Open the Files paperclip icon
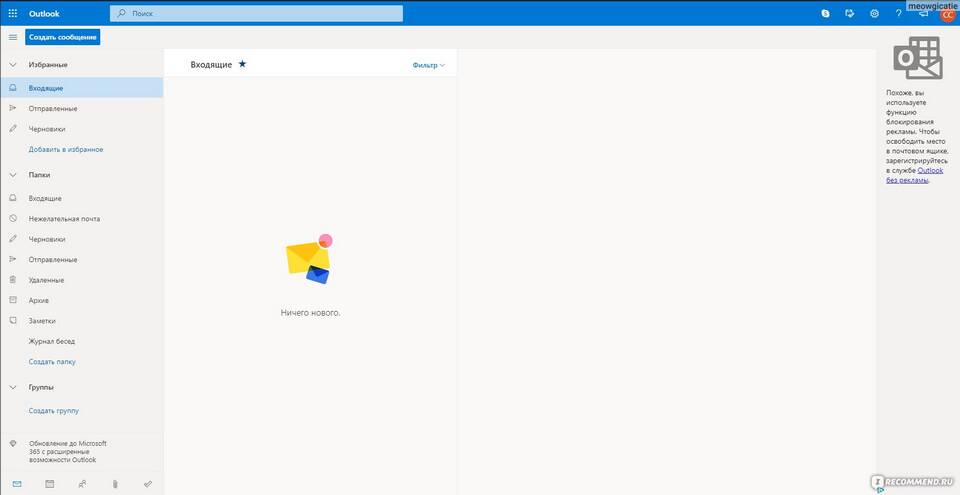This screenshot has width=960, height=495. 115,484
